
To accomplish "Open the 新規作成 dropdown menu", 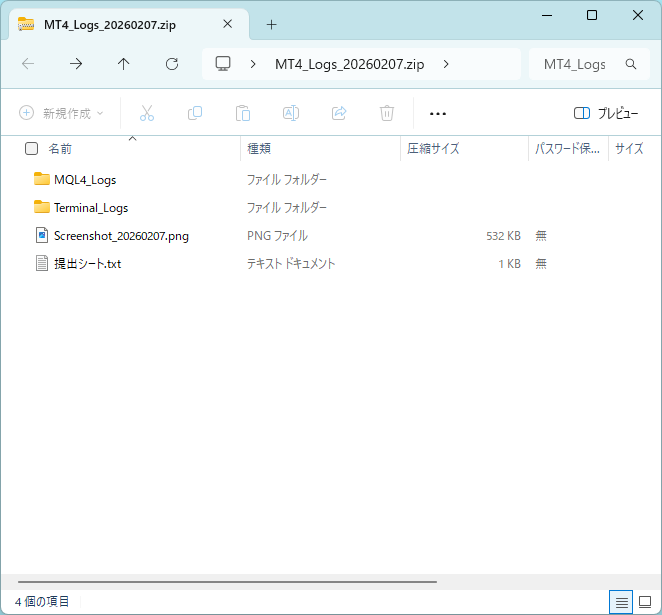I will [x=62, y=113].
